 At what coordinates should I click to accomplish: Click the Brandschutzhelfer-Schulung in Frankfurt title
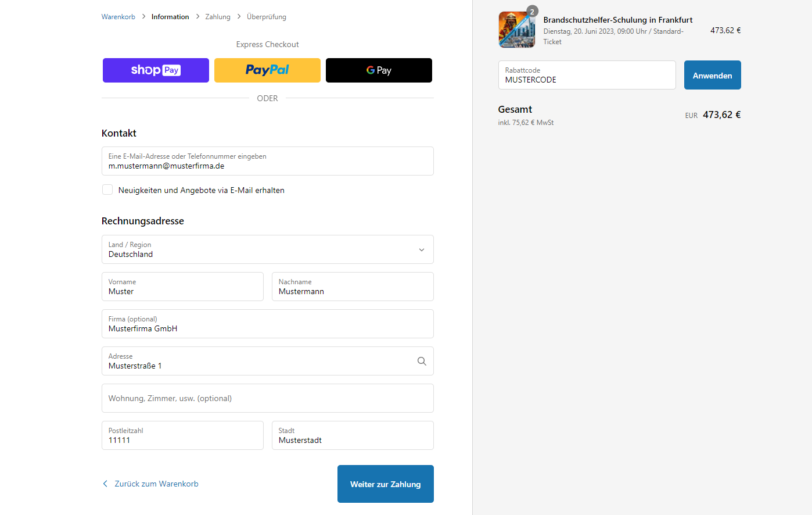click(618, 20)
